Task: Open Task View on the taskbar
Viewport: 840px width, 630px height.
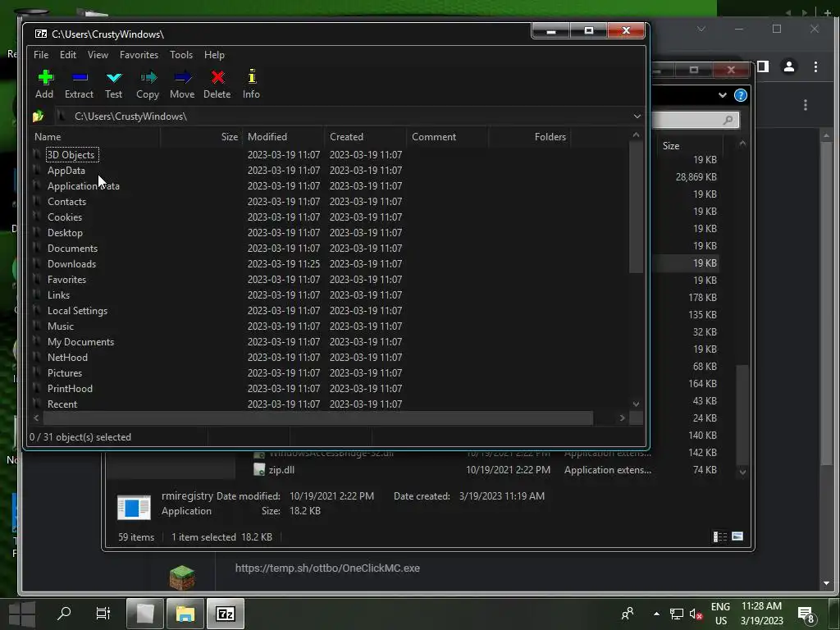Action: click(x=103, y=613)
